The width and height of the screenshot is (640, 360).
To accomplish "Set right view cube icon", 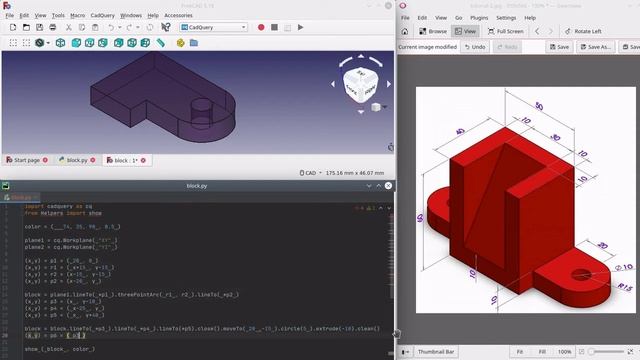I will tap(103, 43).
